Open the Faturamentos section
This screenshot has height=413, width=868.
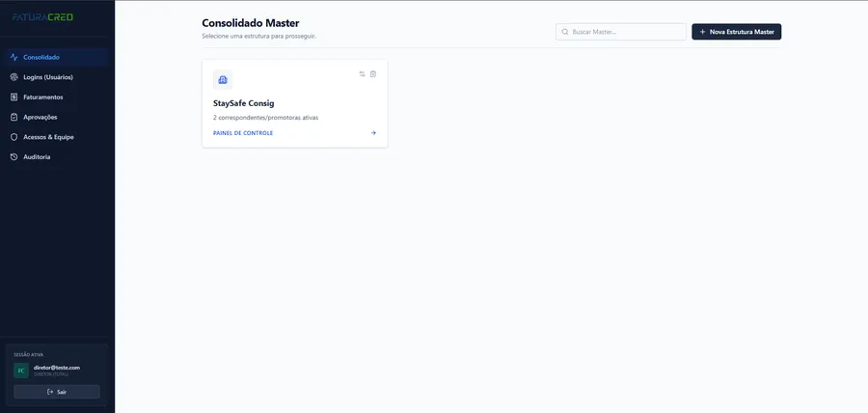[57, 96]
